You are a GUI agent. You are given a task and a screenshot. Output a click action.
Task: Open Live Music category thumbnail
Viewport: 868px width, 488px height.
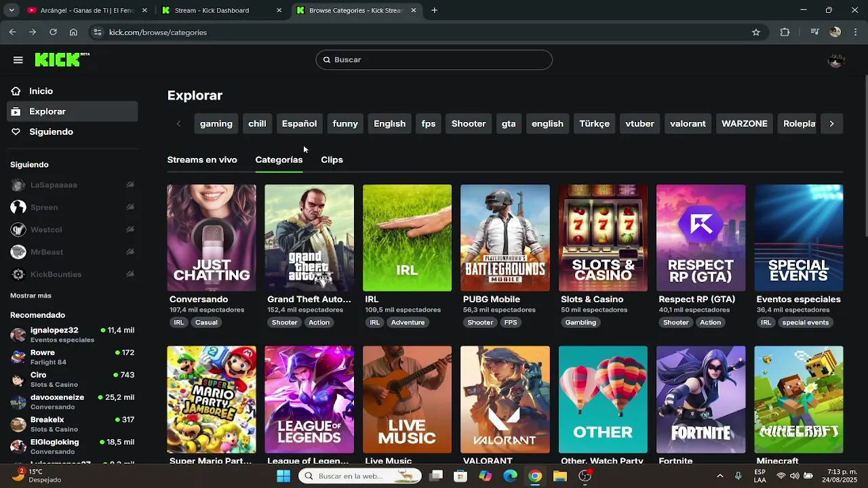click(407, 399)
